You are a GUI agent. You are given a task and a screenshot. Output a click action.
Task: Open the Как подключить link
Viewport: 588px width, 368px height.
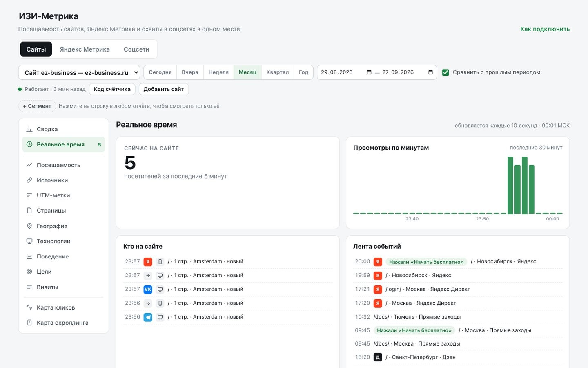[x=545, y=29]
